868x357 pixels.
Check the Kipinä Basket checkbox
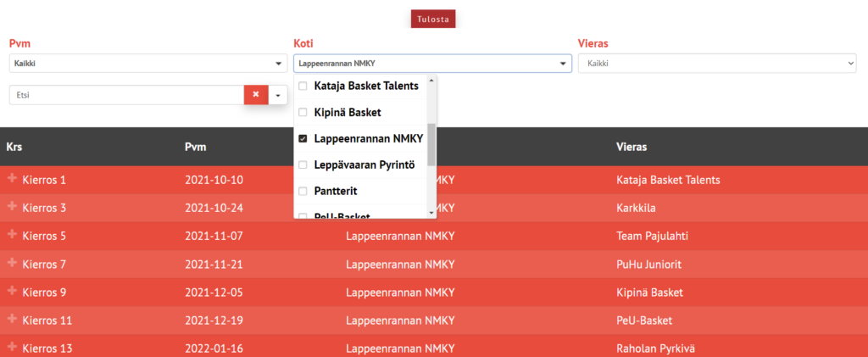(x=303, y=113)
